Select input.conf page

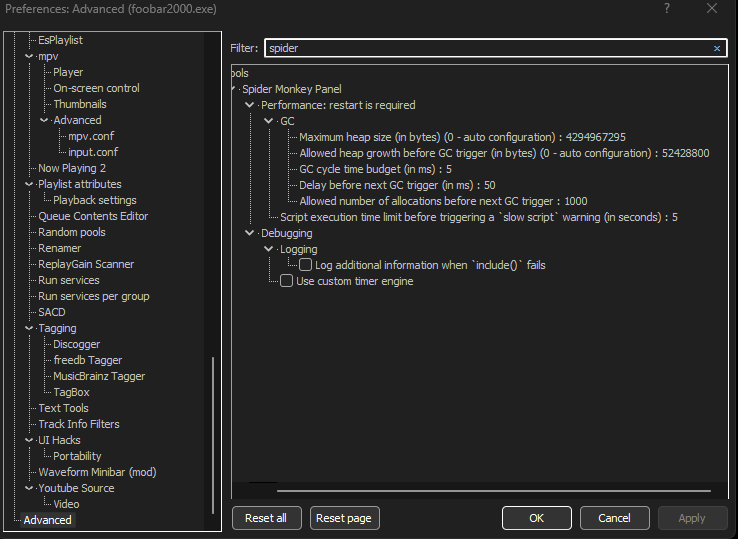tap(93, 153)
